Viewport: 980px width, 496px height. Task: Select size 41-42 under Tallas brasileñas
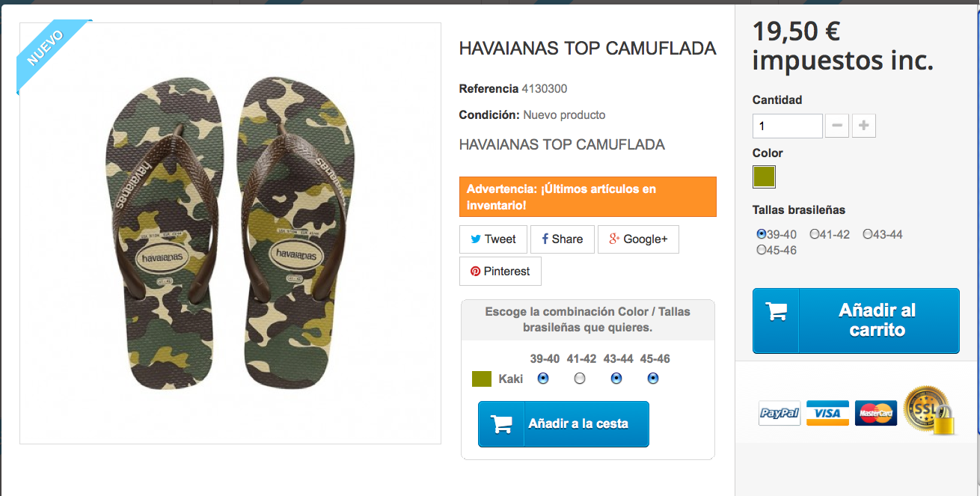point(815,234)
